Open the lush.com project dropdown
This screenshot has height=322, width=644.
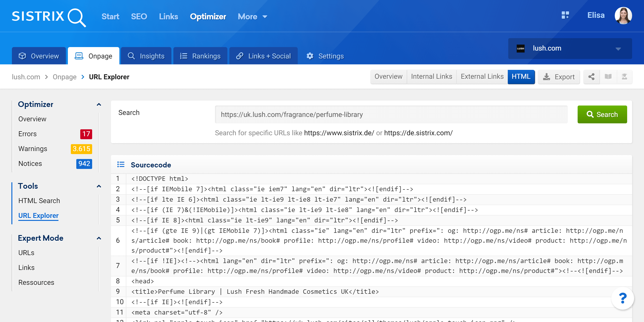tap(570, 48)
